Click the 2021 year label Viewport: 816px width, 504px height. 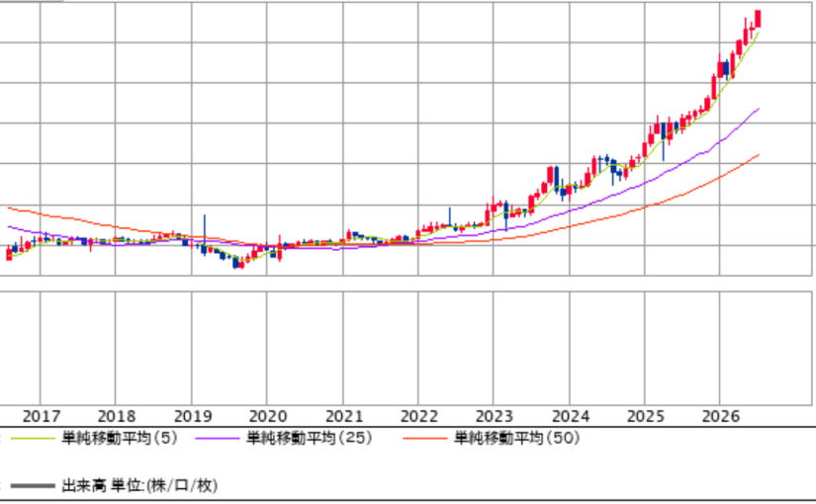(344, 417)
